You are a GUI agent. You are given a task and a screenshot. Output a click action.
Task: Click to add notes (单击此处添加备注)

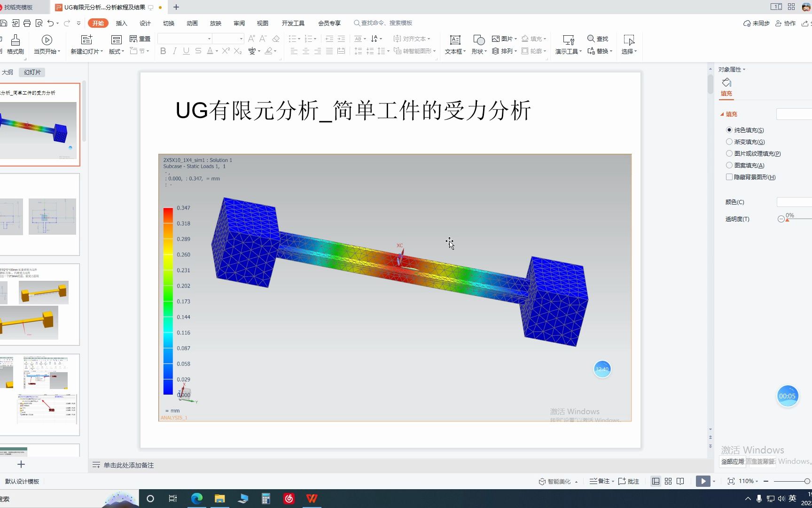129,465
